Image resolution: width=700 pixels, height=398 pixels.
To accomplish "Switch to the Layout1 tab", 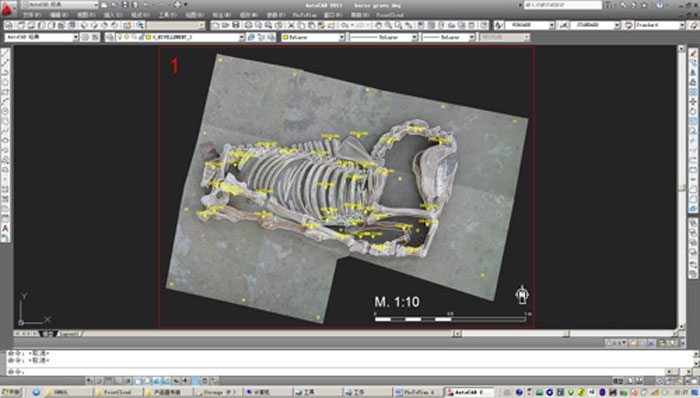I will 69,334.
